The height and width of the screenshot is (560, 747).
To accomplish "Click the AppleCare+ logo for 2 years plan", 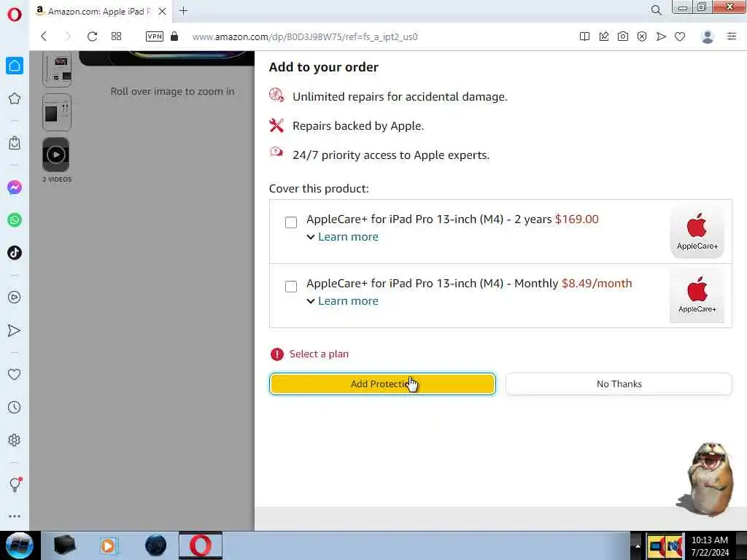I will coord(697,232).
